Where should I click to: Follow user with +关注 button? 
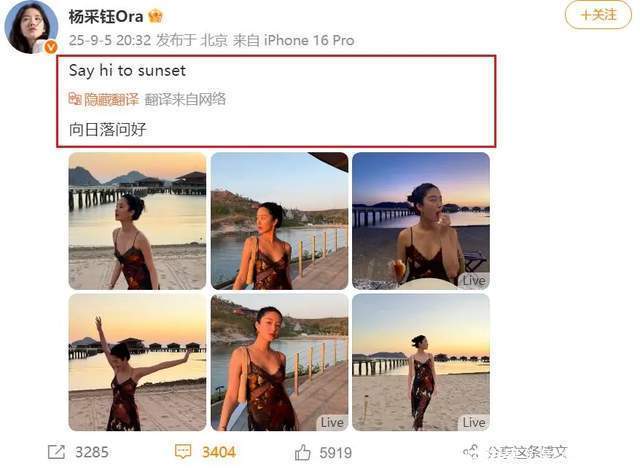click(598, 15)
